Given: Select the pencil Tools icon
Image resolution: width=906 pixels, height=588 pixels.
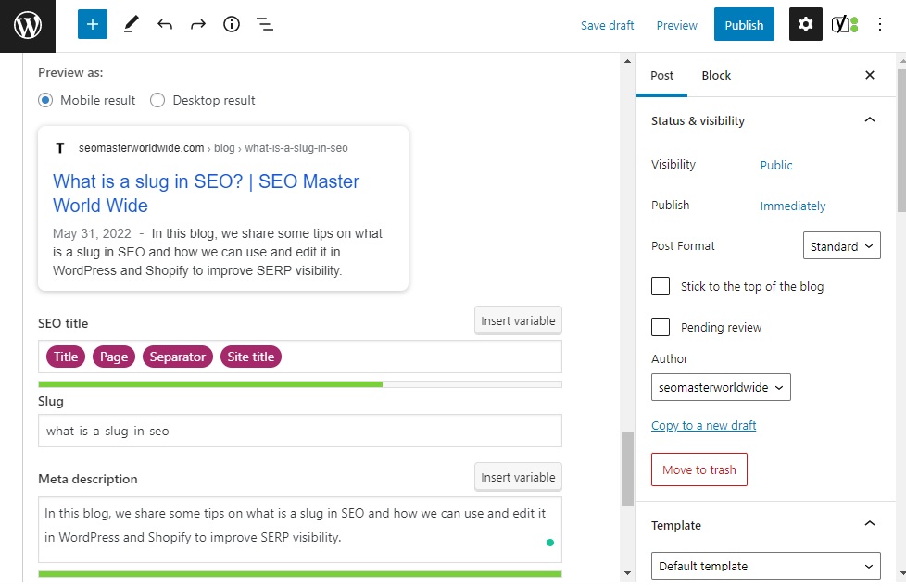Looking at the screenshot, I should [132, 24].
